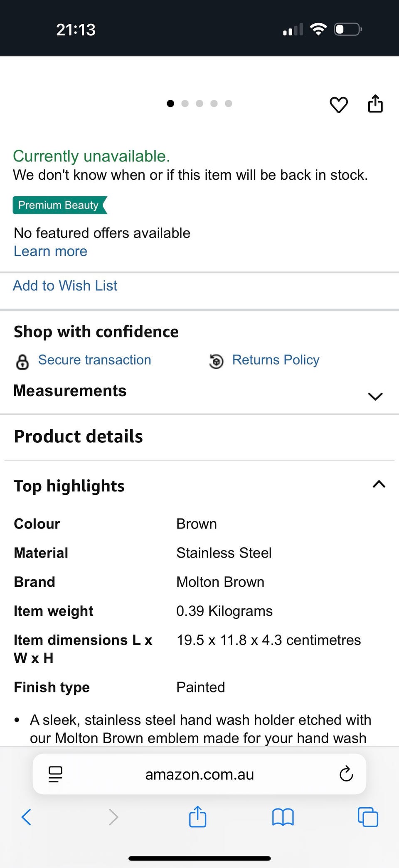Tap Safari forward arrow
This screenshot has width=399, height=868.
pyautogui.click(x=113, y=817)
